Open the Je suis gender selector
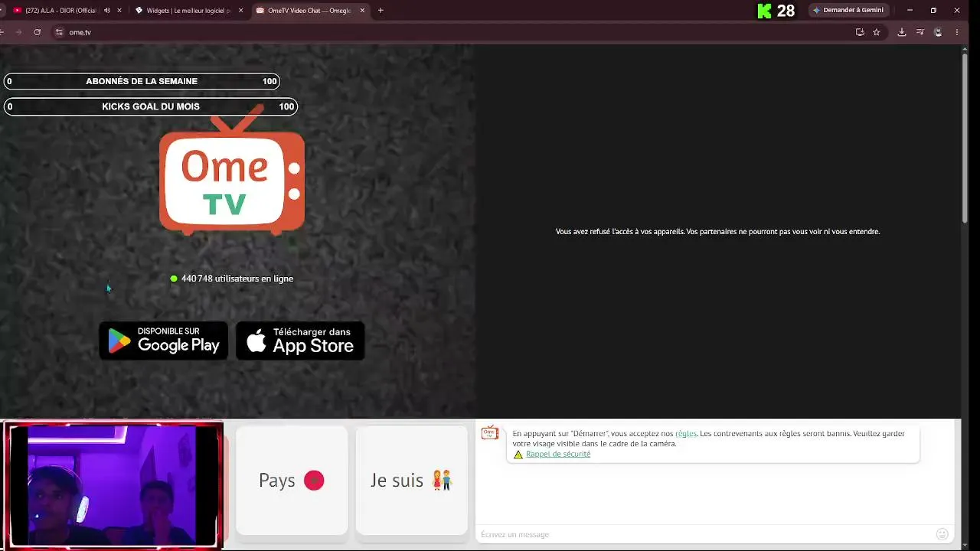 tap(412, 481)
